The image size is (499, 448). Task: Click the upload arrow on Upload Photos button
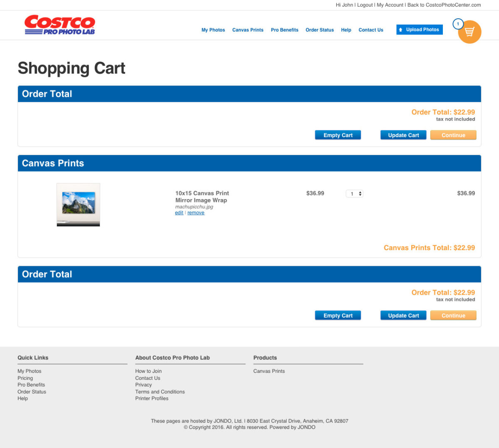(400, 30)
